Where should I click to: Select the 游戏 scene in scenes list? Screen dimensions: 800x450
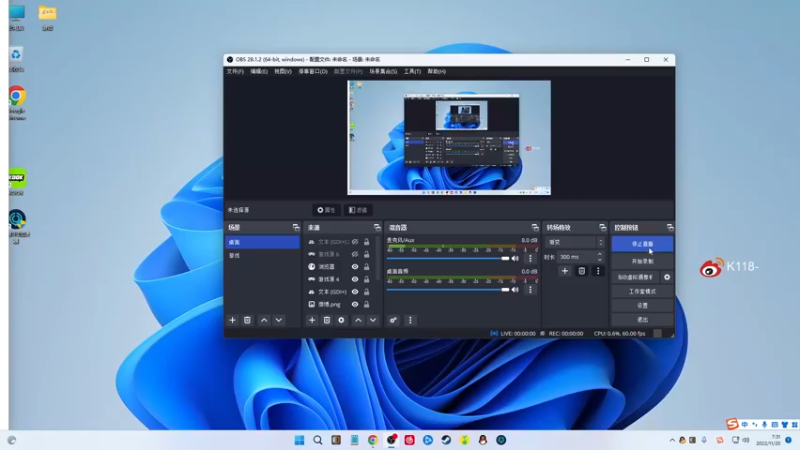pyautogui.click(x=262, y=255)
